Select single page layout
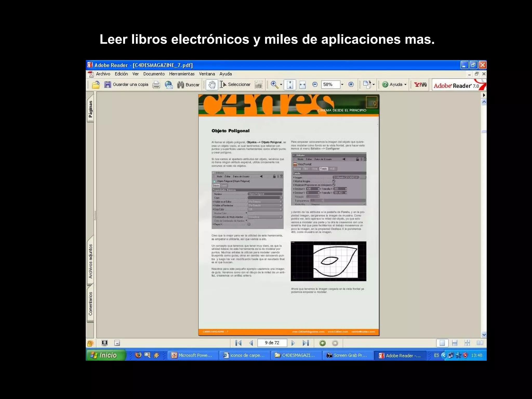Viewport: 532px width, 399px height. pyautogui.click(x=442, y=343)
